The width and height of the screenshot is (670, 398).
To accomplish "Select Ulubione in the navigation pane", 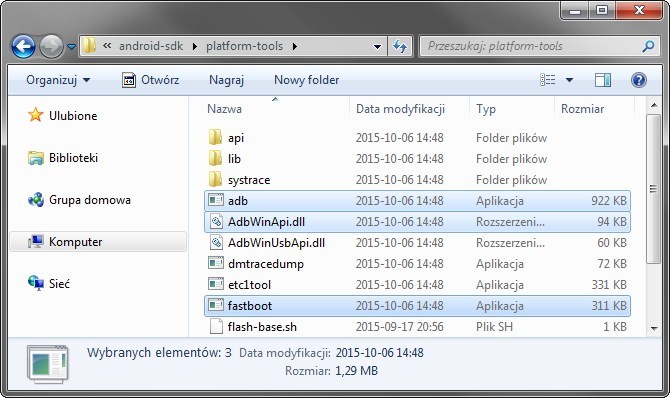I will (x=73, y=116).
